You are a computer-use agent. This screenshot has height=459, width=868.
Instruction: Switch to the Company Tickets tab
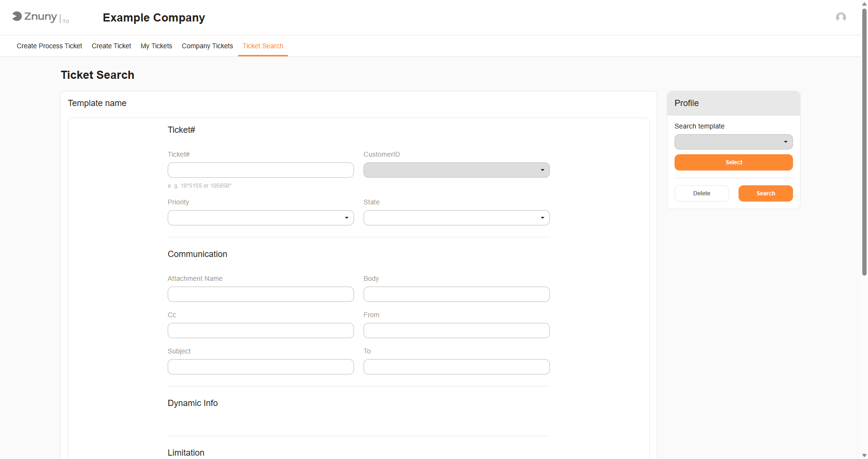click(207, 46)
